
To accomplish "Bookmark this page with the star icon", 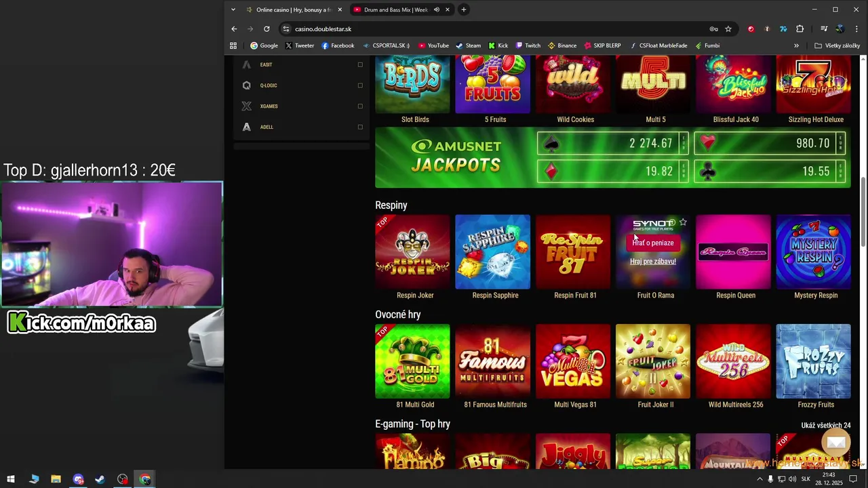I will (x=728, y=29).
